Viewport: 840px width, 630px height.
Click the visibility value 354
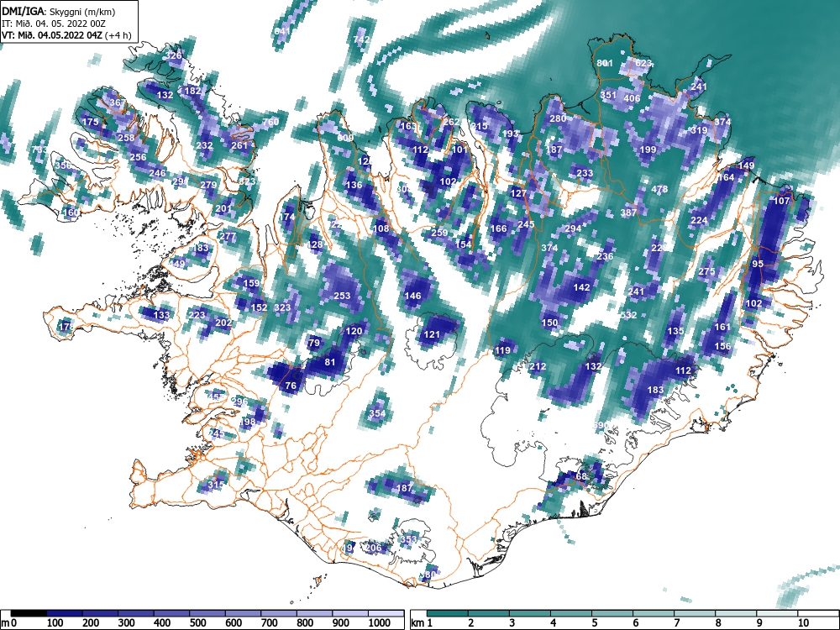pos(377,413)
